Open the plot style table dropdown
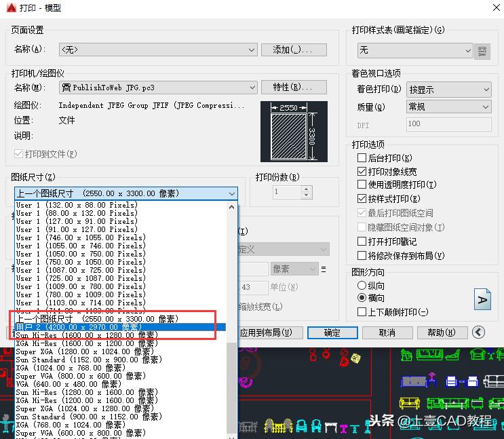Image resolution: width=504 pixels, height=439 pixels. [x=415, y=50]
